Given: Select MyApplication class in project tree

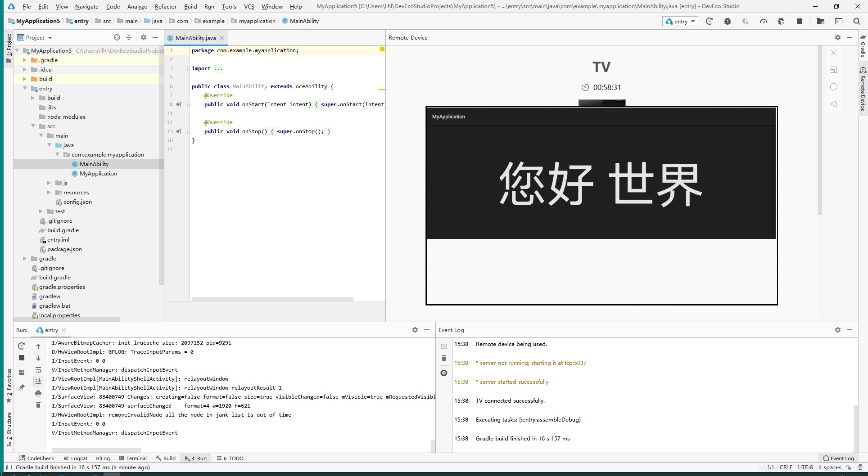Looking at the screenshot, I should click(98, 173).
